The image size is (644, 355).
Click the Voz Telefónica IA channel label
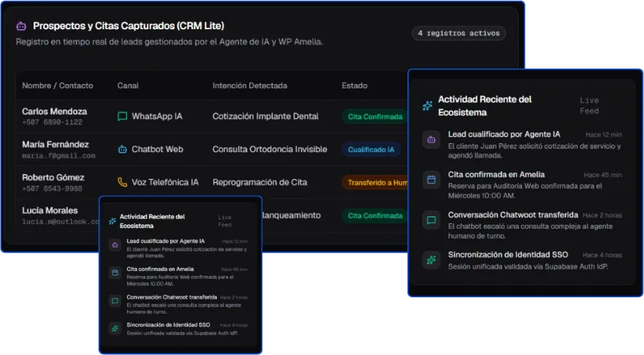point(165,182)
